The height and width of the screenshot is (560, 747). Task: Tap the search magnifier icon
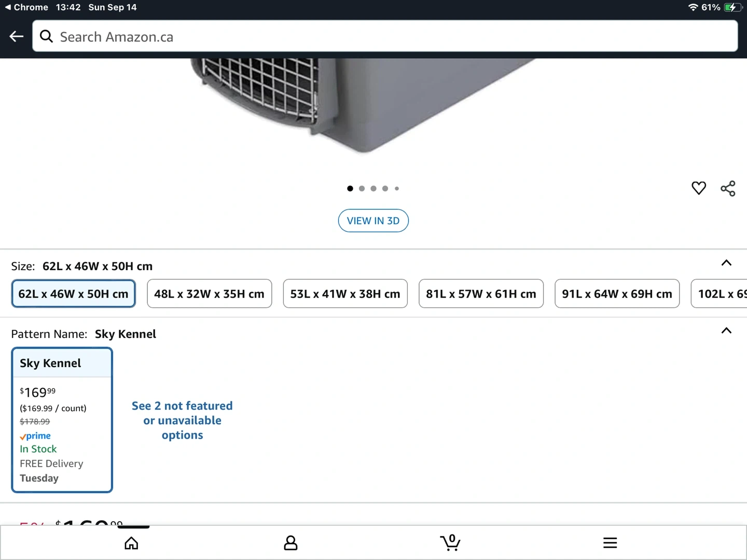pos(47,36)
